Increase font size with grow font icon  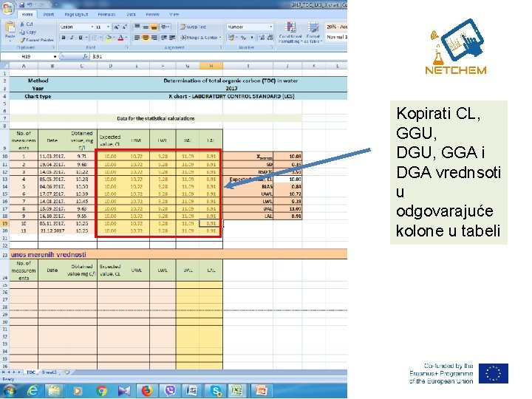pyautogui.click(x=117, y=27)
